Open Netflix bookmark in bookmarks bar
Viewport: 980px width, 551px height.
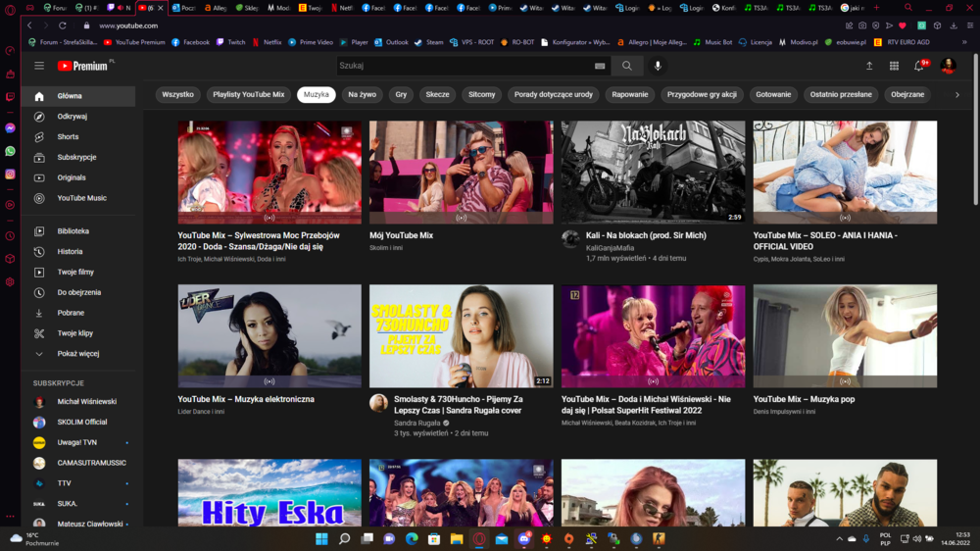267,42
